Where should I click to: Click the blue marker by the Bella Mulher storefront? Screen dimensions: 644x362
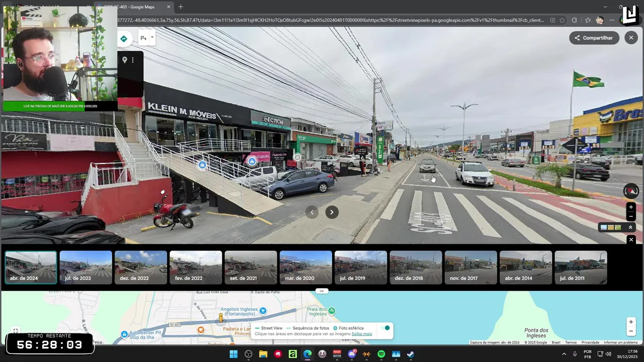pos(252,161)
